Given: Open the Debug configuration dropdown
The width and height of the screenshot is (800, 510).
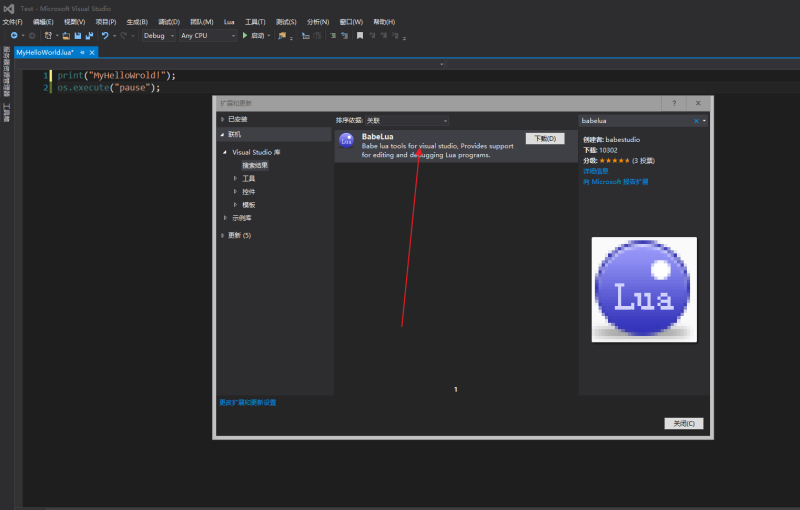Looking at the screenshot, I should coord(158,35).
